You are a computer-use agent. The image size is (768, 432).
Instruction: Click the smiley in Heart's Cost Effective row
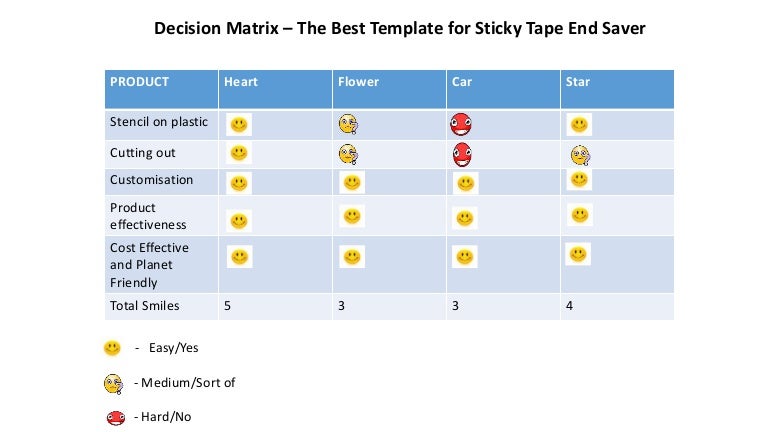239,257
